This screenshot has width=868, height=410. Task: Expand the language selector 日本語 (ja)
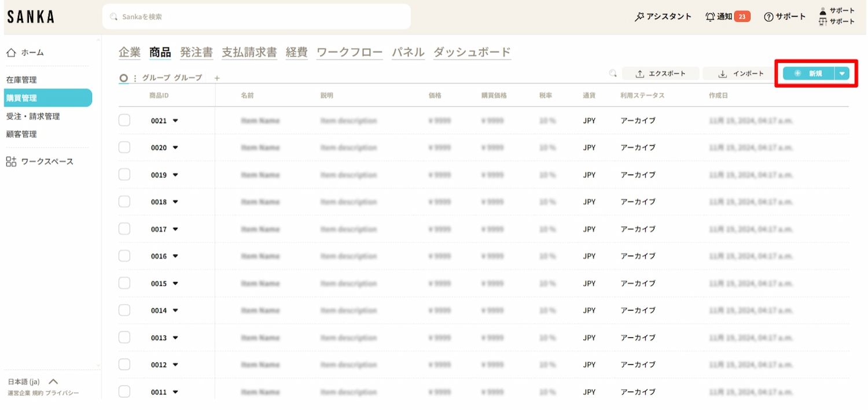[53, 382]
